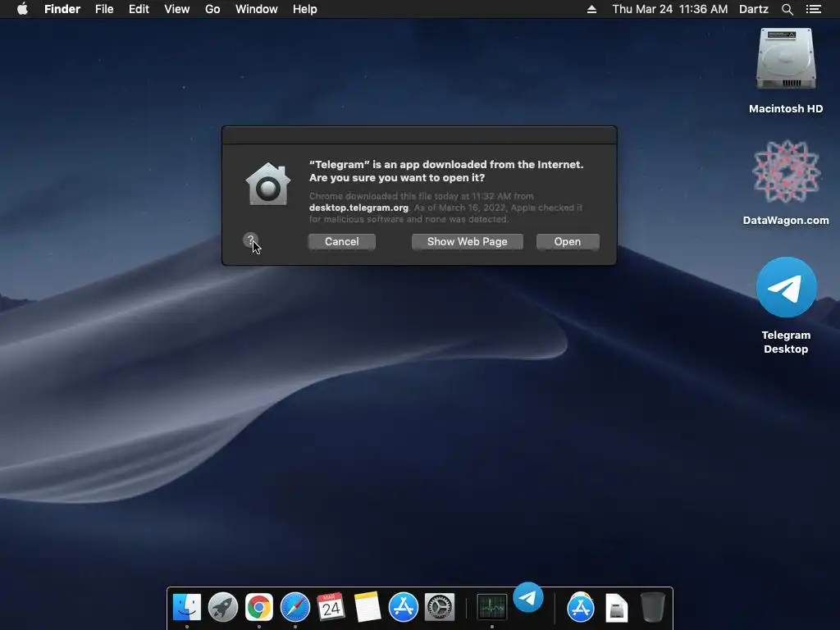This screenshot has width=840, height=630.
Task: Click the DataWagon.com label text
Action: point(786,220)
